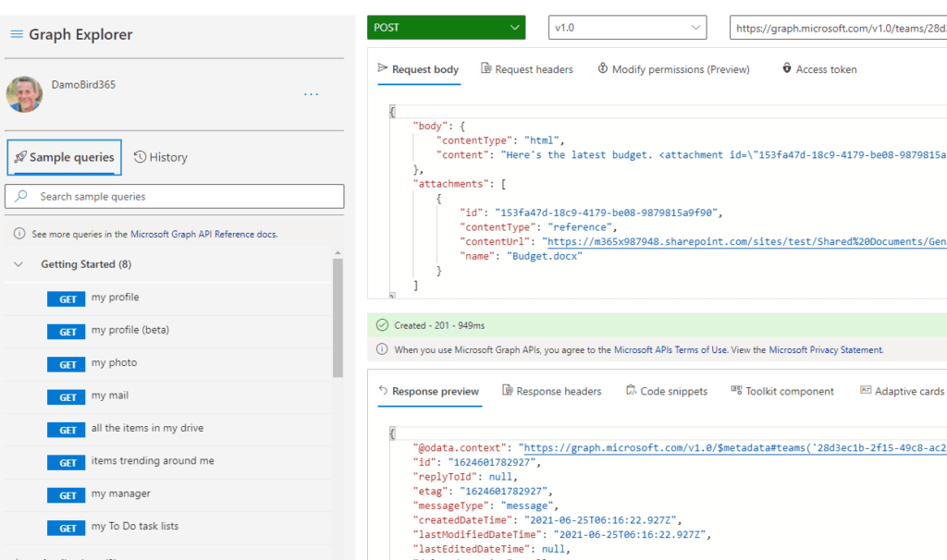Click the "1624601782927" id value in response
The height and width of the screenshot is (560, 947).
(x=494, y=462)
